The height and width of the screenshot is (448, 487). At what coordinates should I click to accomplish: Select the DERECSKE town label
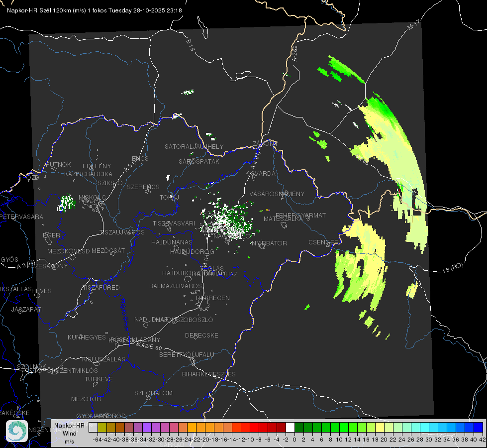click(x=201, y=336)
